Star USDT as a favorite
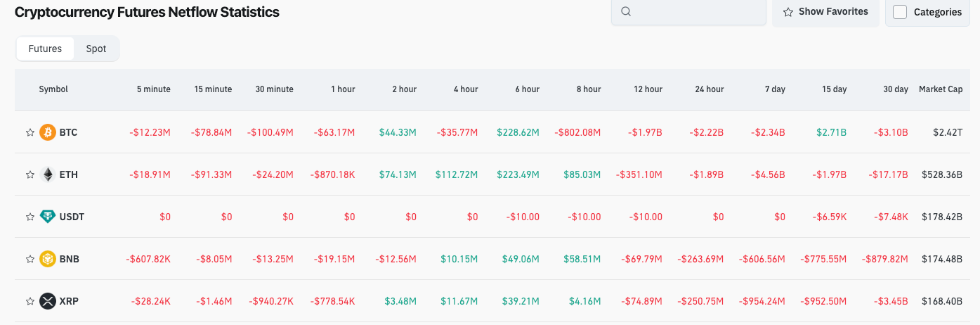 [30, 217]
